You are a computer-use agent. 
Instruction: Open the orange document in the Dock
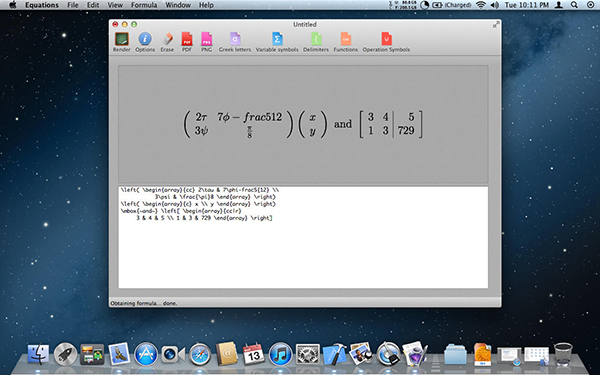click(482, 354)
